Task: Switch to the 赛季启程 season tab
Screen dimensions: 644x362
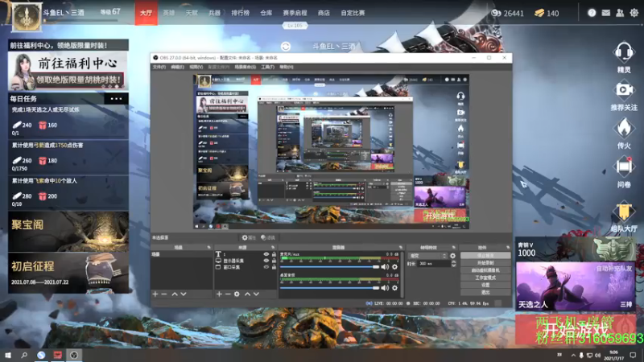Action: 295,13
